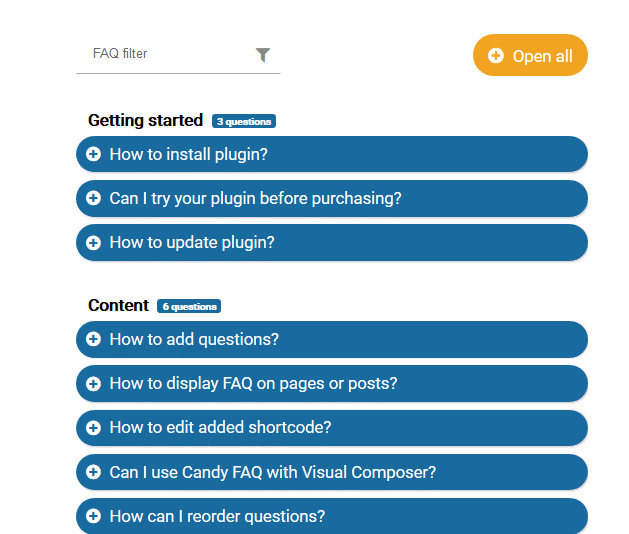Click plus icon beside How to update plugin
Viewport: 629px width, 534px height.
click(93, 243)
